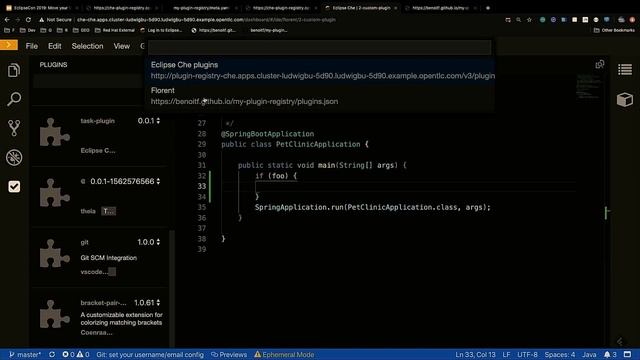This screenshot has height=360, width=640.
Task: Click the Ln 33, Col 13 indicator
Action: 475,354
